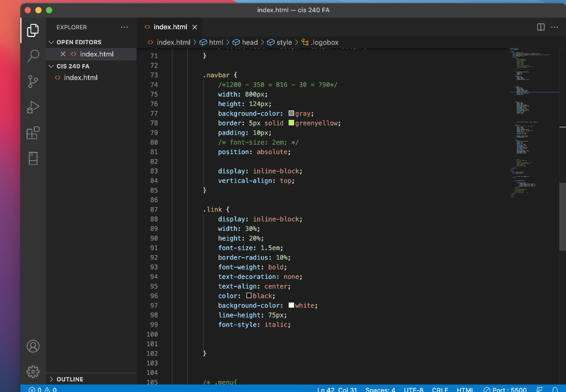Open the Run and Debug panel

(x=33, y=107)
